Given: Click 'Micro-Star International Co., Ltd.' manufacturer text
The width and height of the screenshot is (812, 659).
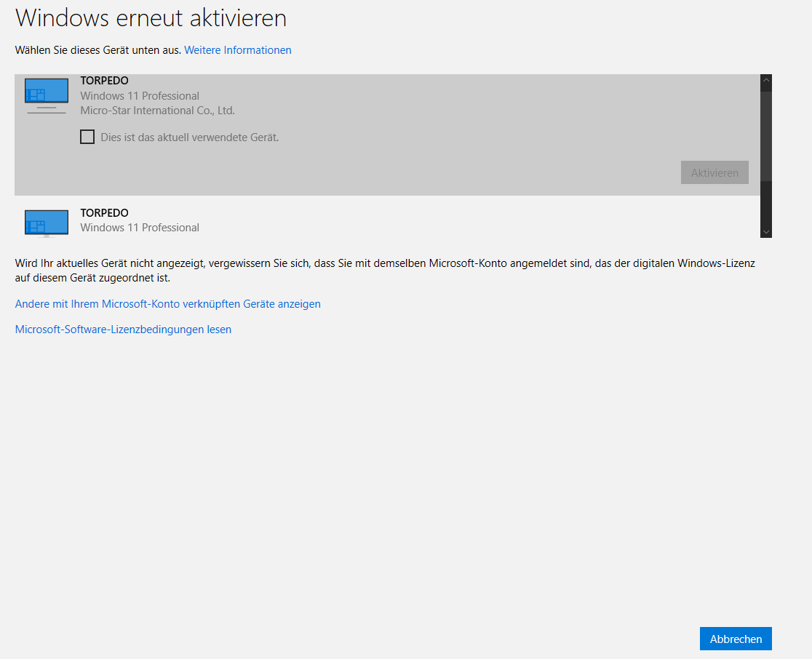Looking at the screenshot, I should point(157,111).
